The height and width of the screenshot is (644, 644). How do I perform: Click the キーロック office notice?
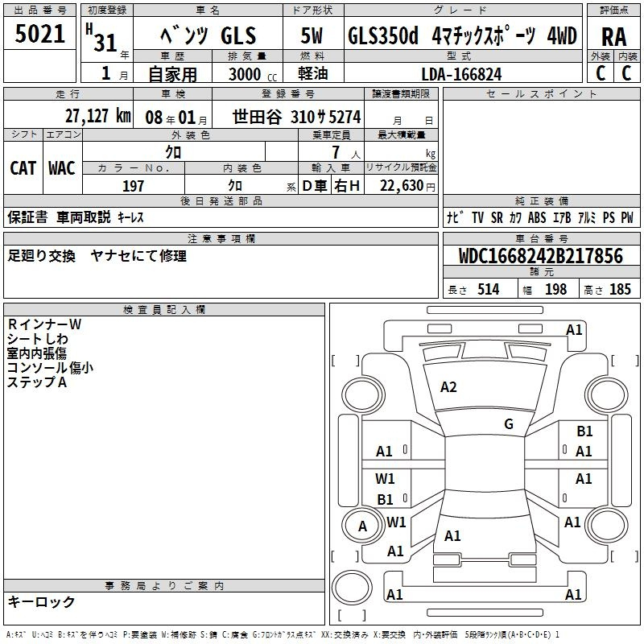coord(41,601)
